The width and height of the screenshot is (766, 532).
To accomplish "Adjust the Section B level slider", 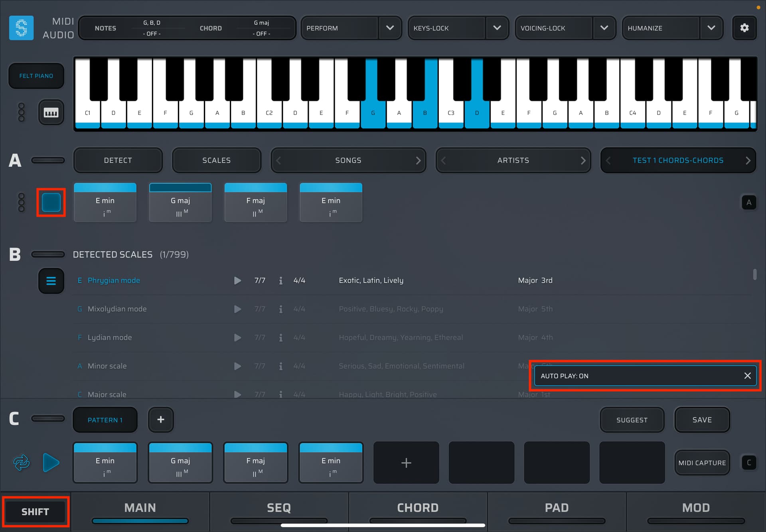I will (x=48, y=254).
